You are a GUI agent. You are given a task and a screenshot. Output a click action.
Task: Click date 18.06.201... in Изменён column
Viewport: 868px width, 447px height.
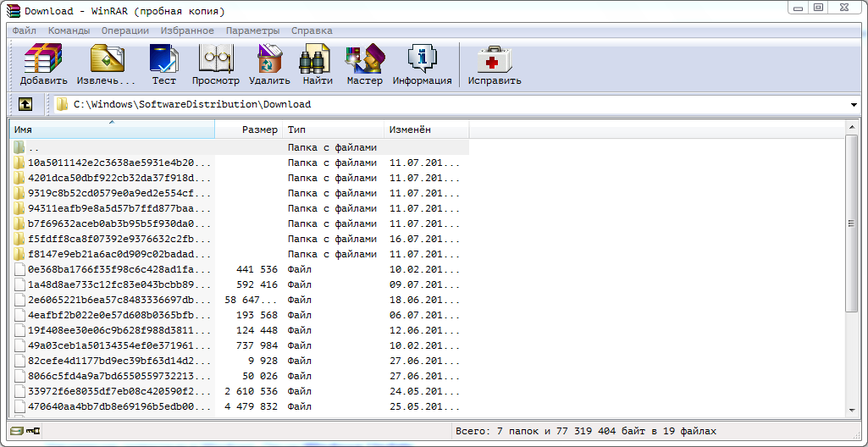point(424,300)
